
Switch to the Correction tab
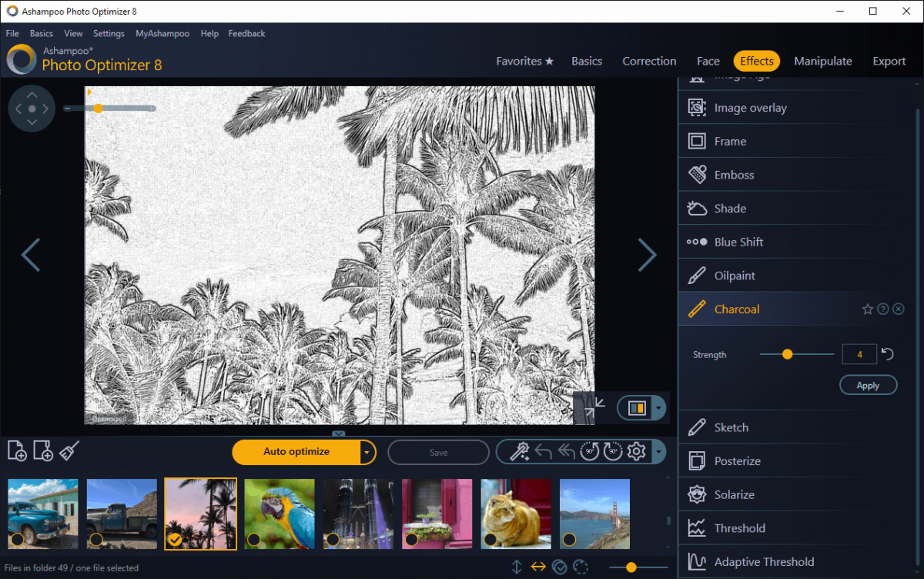[x=649, y=61]
